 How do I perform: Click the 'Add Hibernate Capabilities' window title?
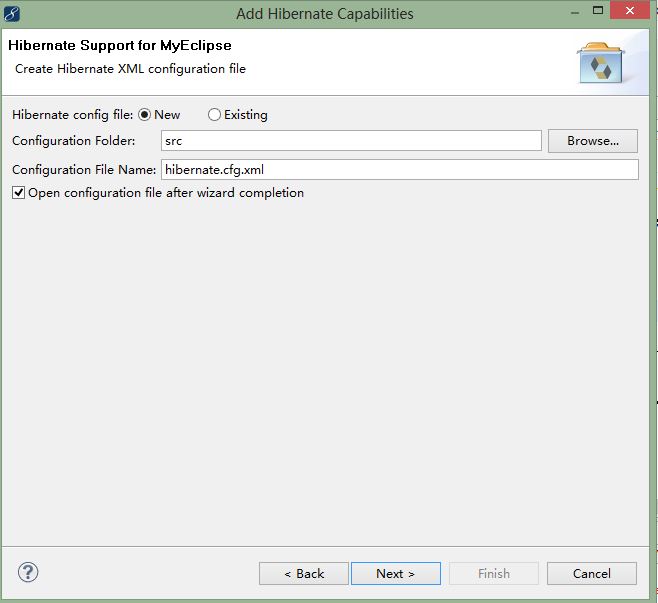(325, 14)
